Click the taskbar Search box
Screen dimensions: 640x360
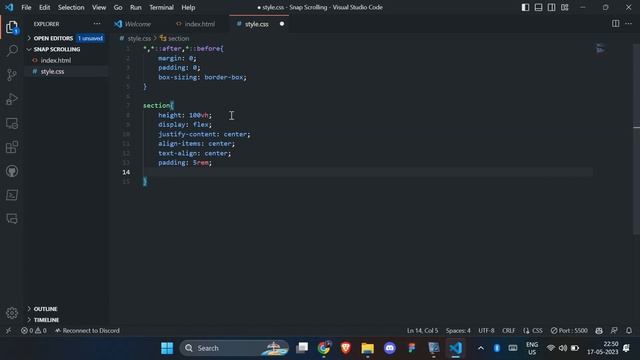coord(234,348)
